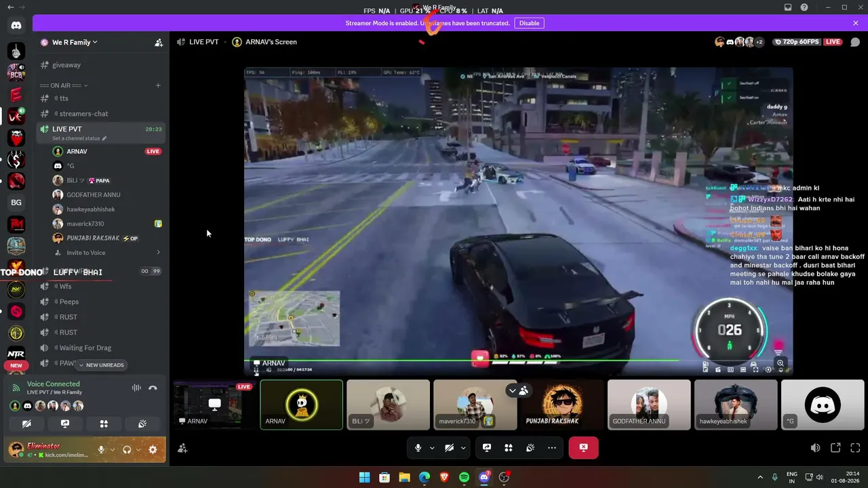
Task: Toggle camera in the call control bar
Action: [x=449, y=447]
